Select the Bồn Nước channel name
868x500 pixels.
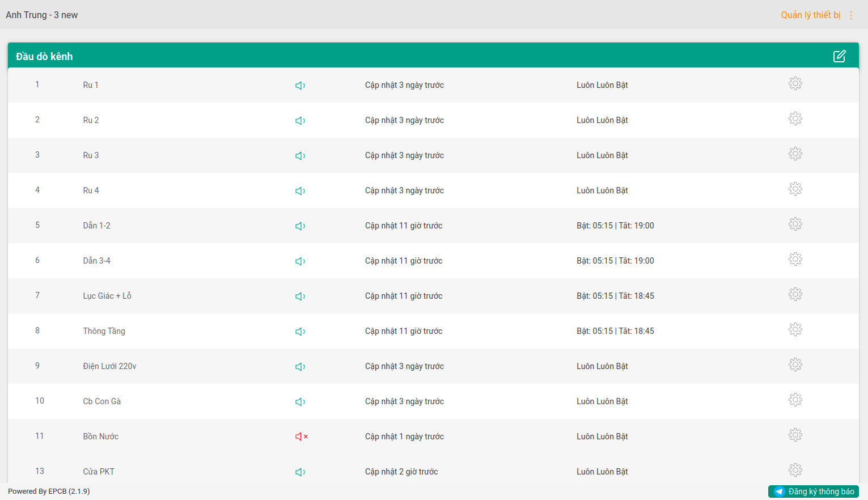(101, 437)
